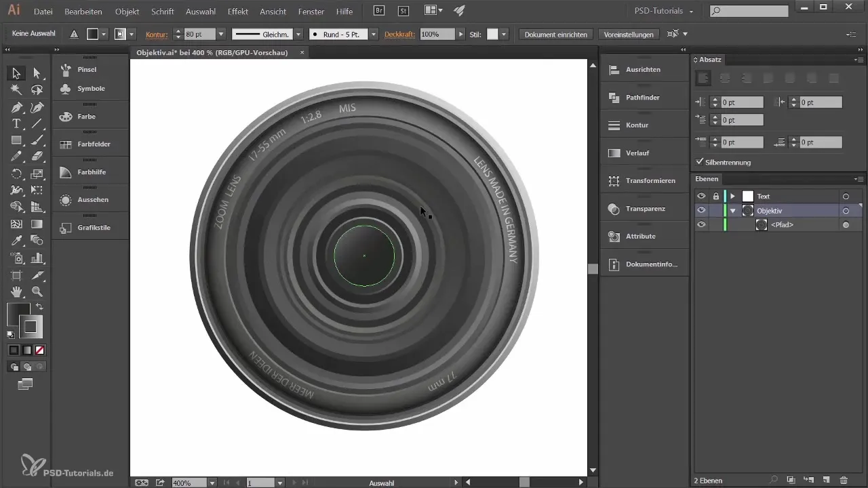Uncheck the Silbentrennung checkbox
Screen dimensions: 868x488
700,162
